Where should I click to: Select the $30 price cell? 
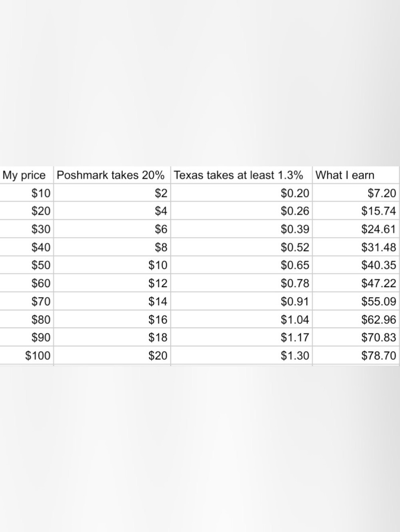pos(26,229)
